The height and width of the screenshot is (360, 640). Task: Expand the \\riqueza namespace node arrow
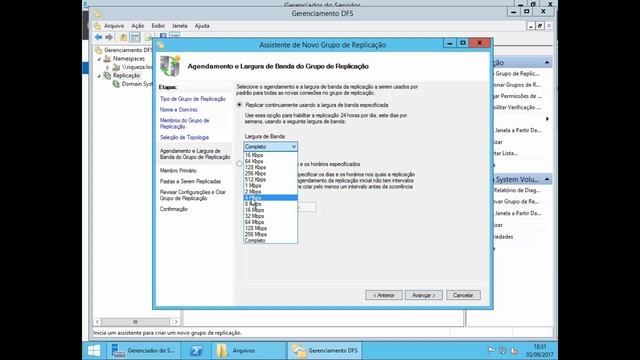point(108,67)
